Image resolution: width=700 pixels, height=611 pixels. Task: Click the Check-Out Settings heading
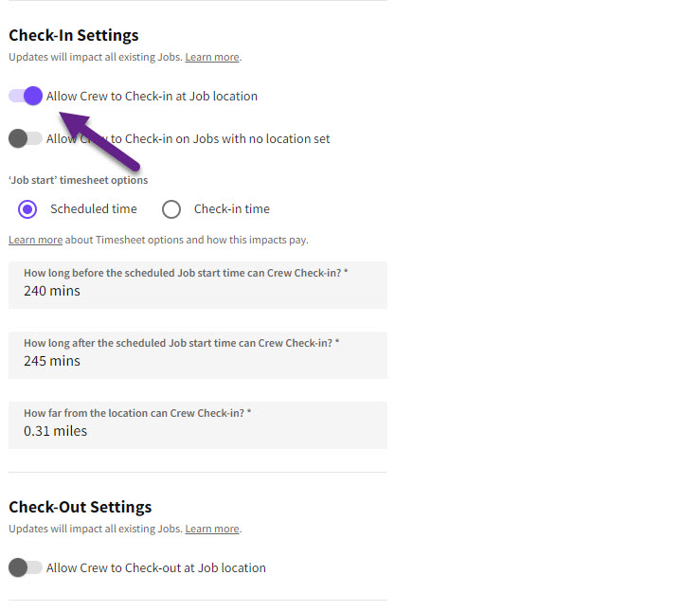pyautogui.click(x=80, y=507)
